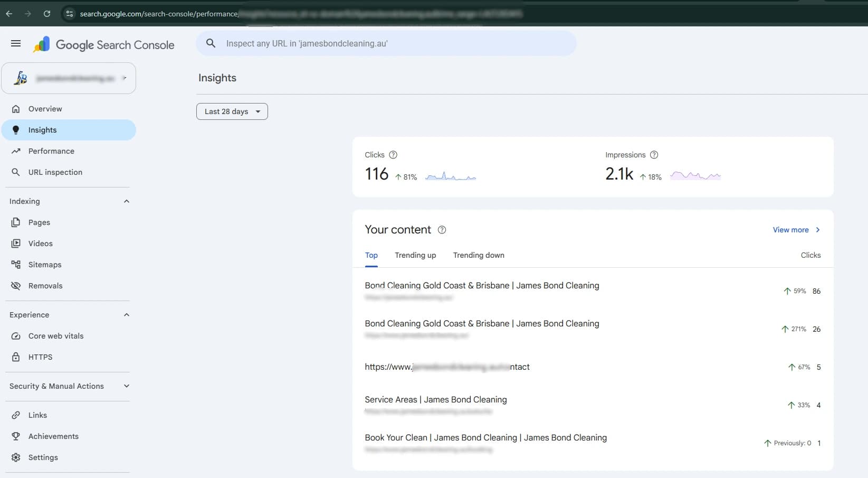Click the Google Search Console logo
Screen dimensions: 868x478
[x=104, y=45]
